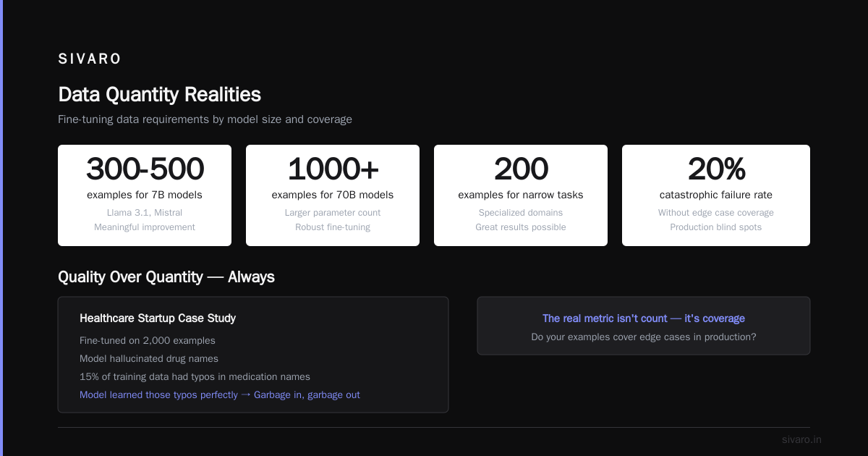This screenshot has height=456, width=868.
Task: Click 'Larger parameter count' caption
Action: (x=333, y=213)
